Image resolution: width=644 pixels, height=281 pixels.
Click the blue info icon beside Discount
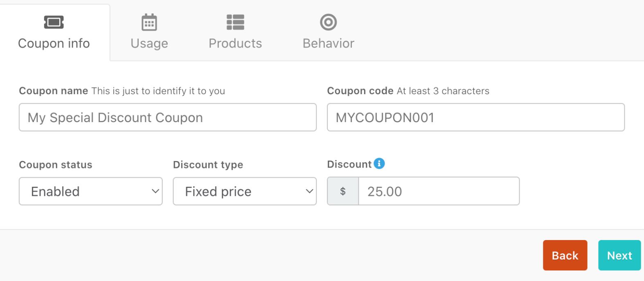click(x=379, y=163)
